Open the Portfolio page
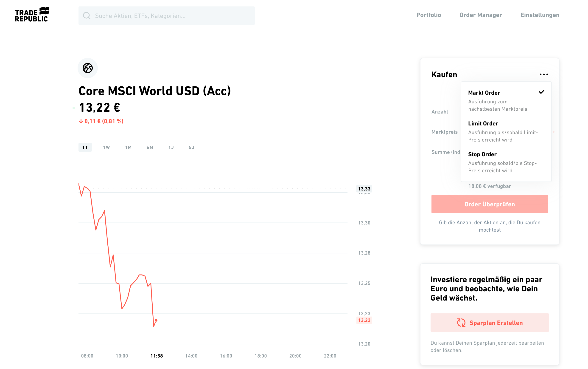Screen dimensions: 588x369 (428, 15)
